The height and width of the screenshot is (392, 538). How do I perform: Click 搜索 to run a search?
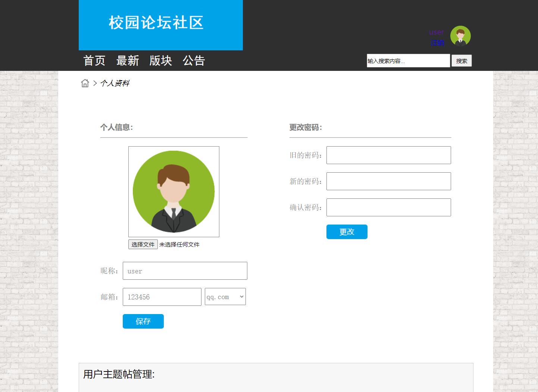pyautogui.click(x=462, y=60)
